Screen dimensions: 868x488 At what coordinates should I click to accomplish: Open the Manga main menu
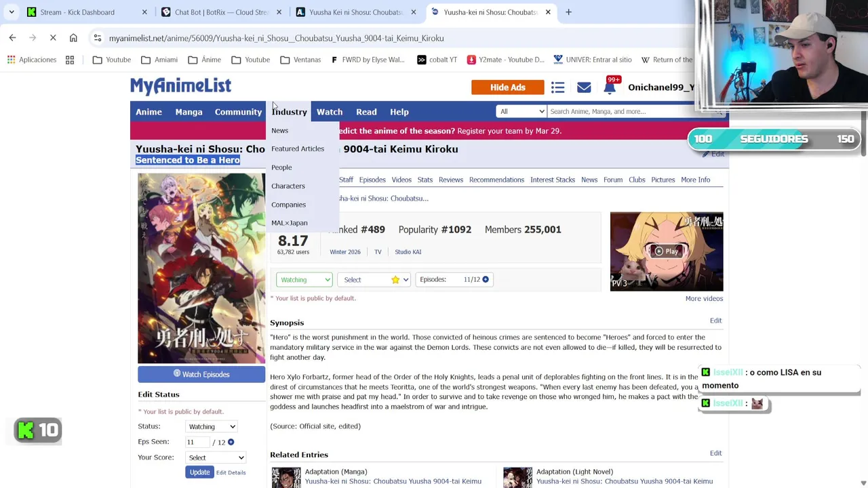189,112
